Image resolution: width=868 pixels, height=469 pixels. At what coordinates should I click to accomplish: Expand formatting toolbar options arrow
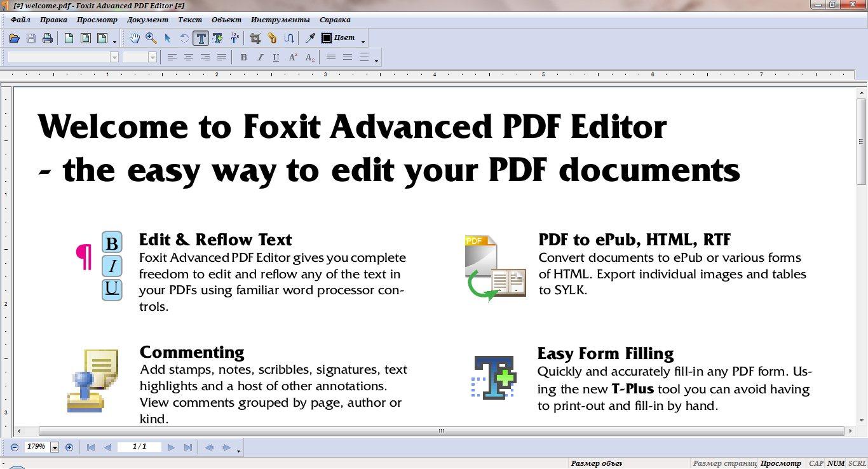(377, 61)
